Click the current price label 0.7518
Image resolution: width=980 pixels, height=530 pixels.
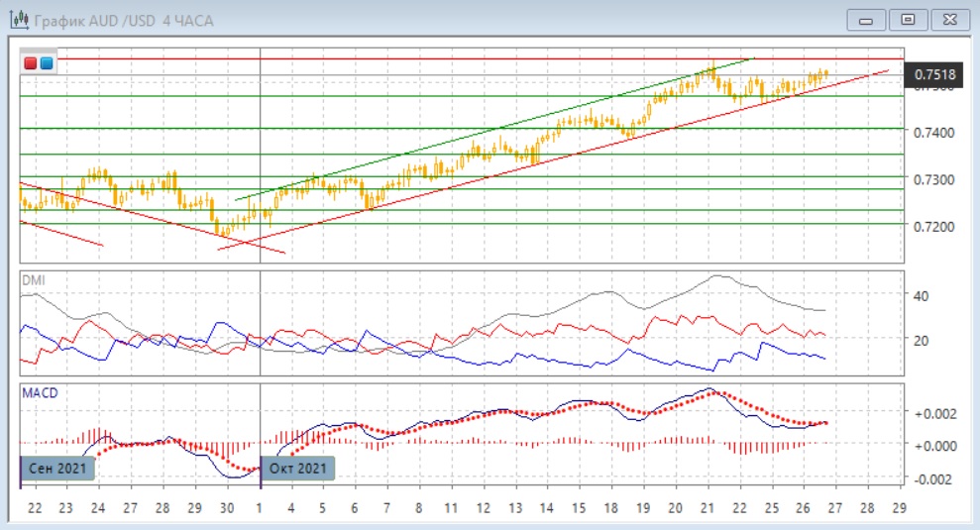(933, 74)
